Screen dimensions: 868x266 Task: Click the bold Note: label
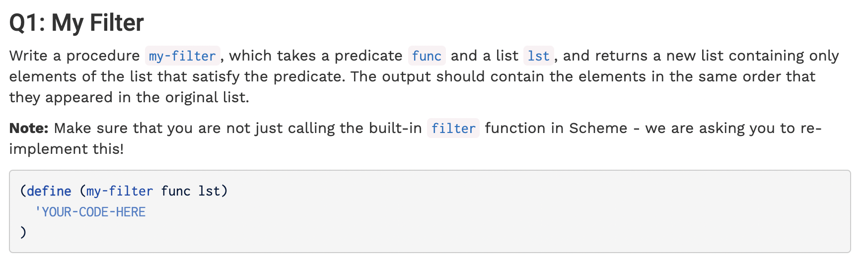pyautogui.click(x=29, y=128)
